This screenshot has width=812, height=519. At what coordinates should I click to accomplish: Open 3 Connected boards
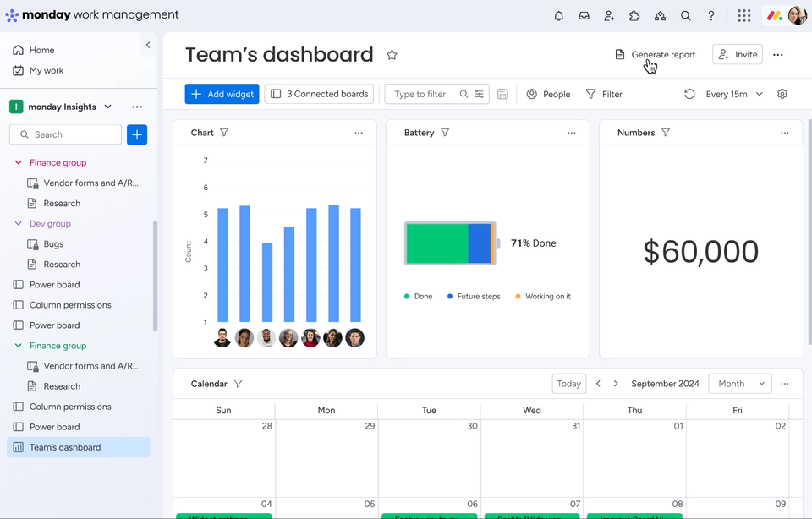pyautogui.click(x=319, y=94)
